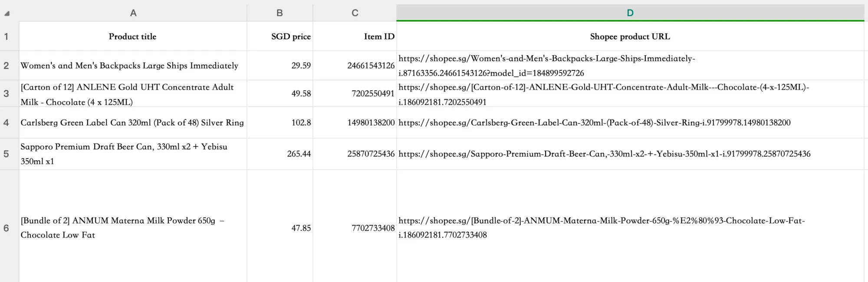The image size is (868, 282).
Task: Click the select-all corner triangle
Action: (x=7, y=13)
